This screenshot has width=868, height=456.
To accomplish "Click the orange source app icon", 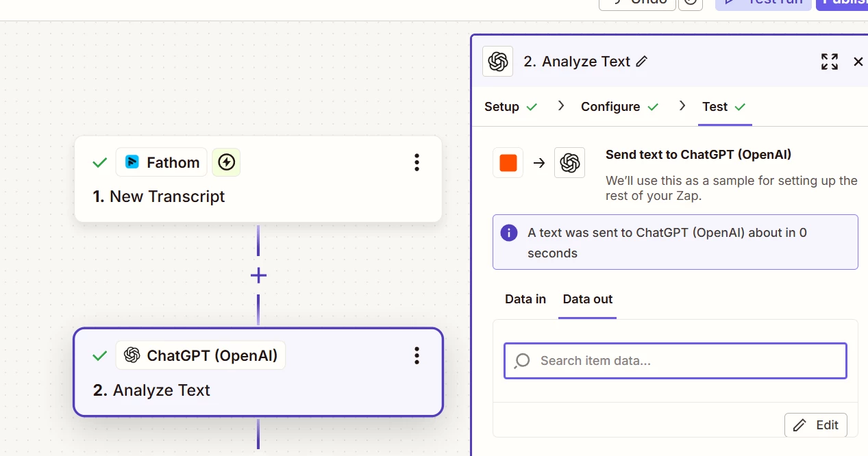I will (508, 163).
